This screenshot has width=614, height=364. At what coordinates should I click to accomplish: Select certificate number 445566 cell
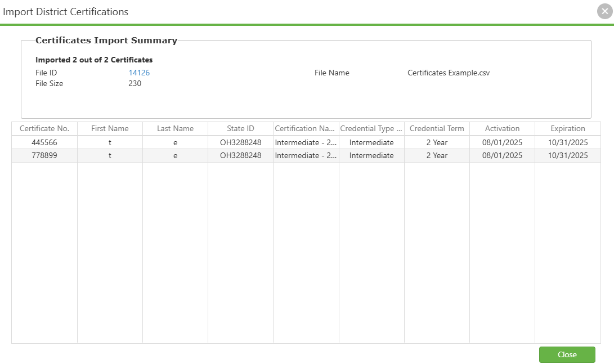click(x=44, y=142)
